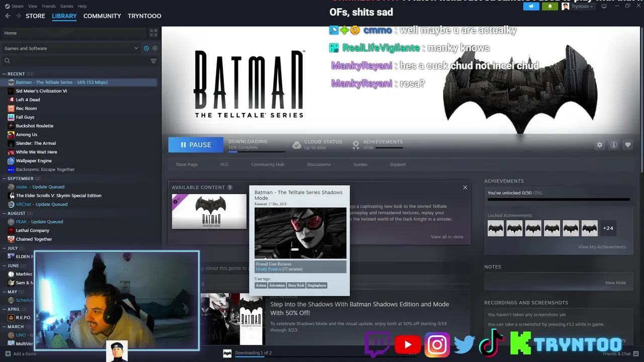
Task: Select Sid Meier's Civilization VI
Action: click(x=41, y=91)
